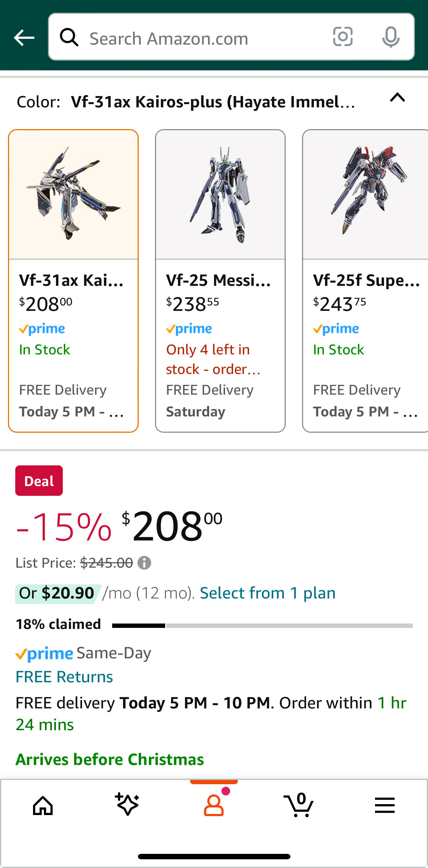This screenshot has width=428, height=868.
Task: Select the Vf-25 Messiah $238.55 option
Action: point(220,281)
